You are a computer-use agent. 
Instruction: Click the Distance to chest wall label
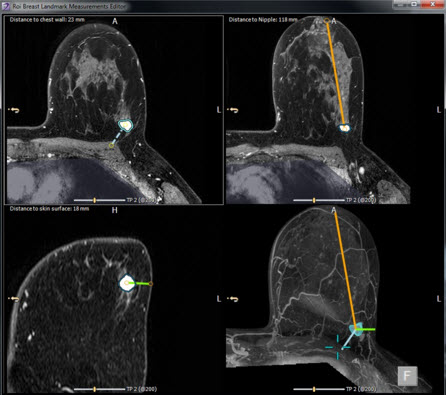pyautogui.click(x=47, y=20)
